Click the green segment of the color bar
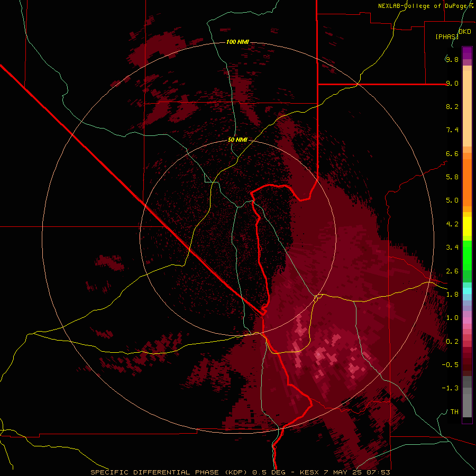 click(x=467, y=255)
